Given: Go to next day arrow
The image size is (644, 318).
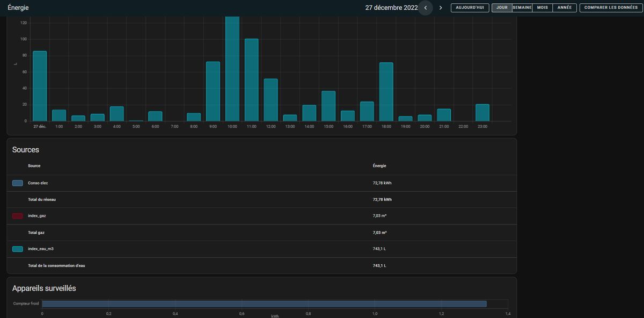Looking at the screenshot, I should (x=441, y=8).
